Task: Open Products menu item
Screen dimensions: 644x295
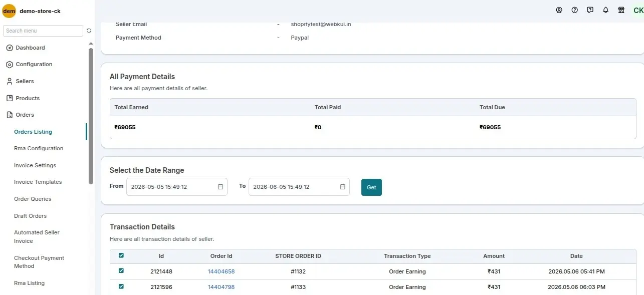Action: [28, 98]
